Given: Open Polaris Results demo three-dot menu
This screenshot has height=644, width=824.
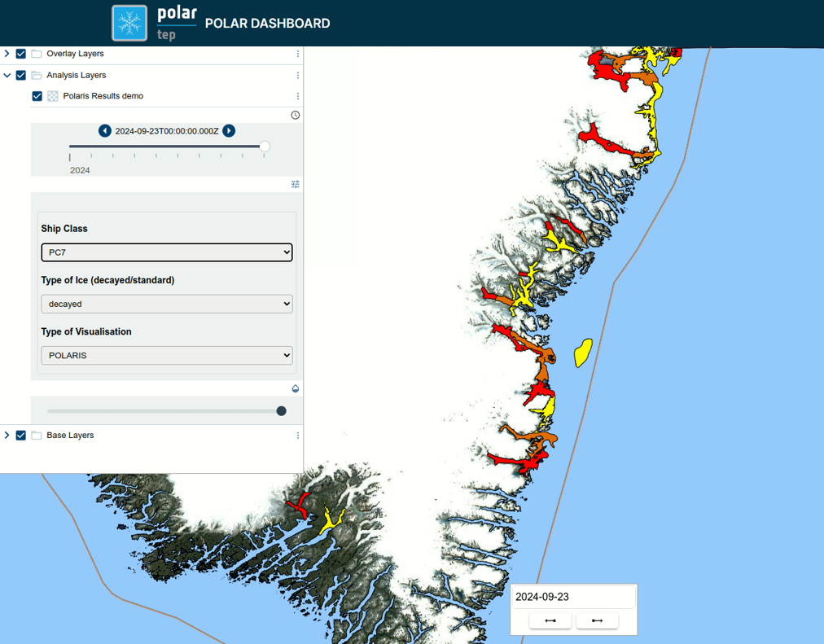Looking at the screenshot, I should pos(298,96).
